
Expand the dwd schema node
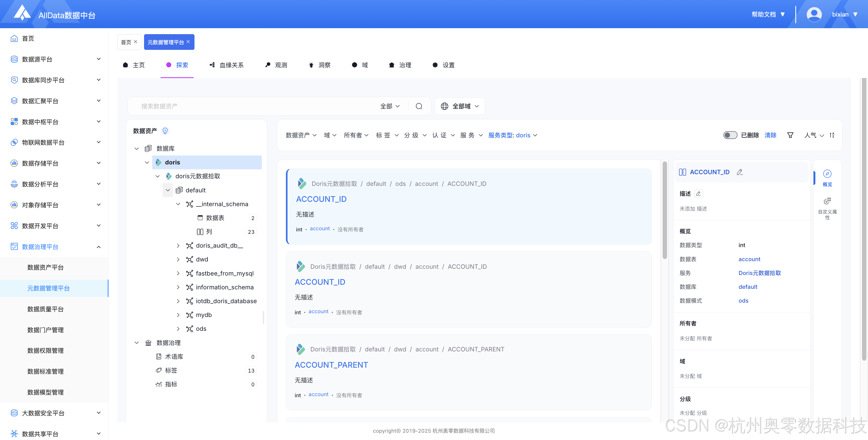tap(178, 259)
